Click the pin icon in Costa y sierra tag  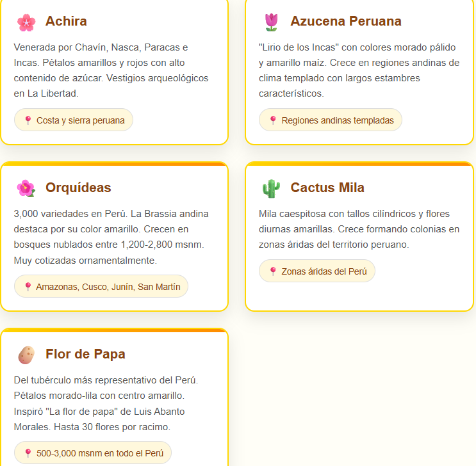[x=28, y=120]
